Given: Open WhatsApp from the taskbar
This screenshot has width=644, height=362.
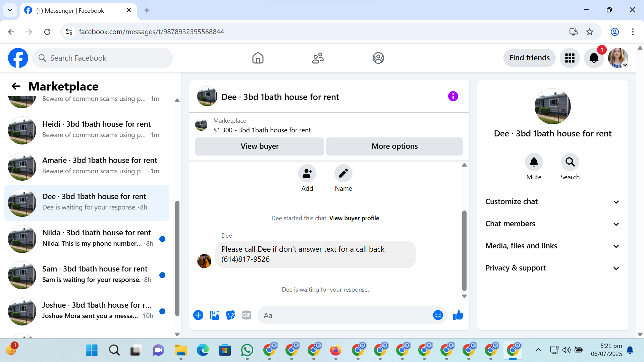Looking at the screenshot, I should point(247,350).
